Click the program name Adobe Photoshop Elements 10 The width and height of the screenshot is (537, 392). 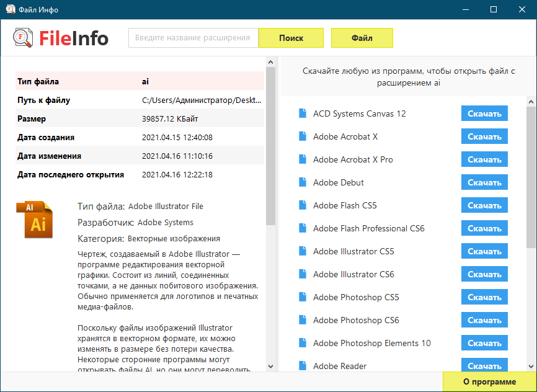[372, 343]
